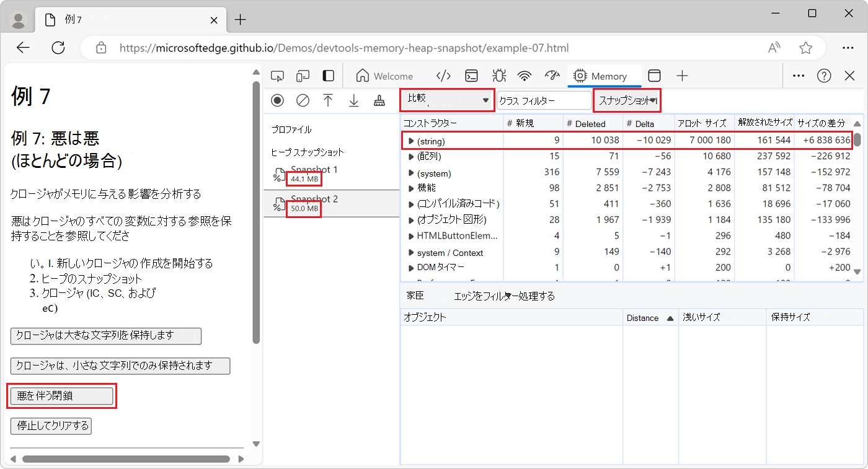Click inside the クラス フィルター field
This screenshot has height=469, width=868.
[x=544, y=100]
